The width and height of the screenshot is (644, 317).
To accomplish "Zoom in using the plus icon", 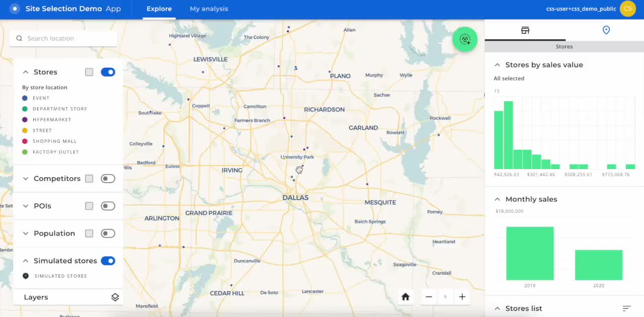I will [462, 297].
